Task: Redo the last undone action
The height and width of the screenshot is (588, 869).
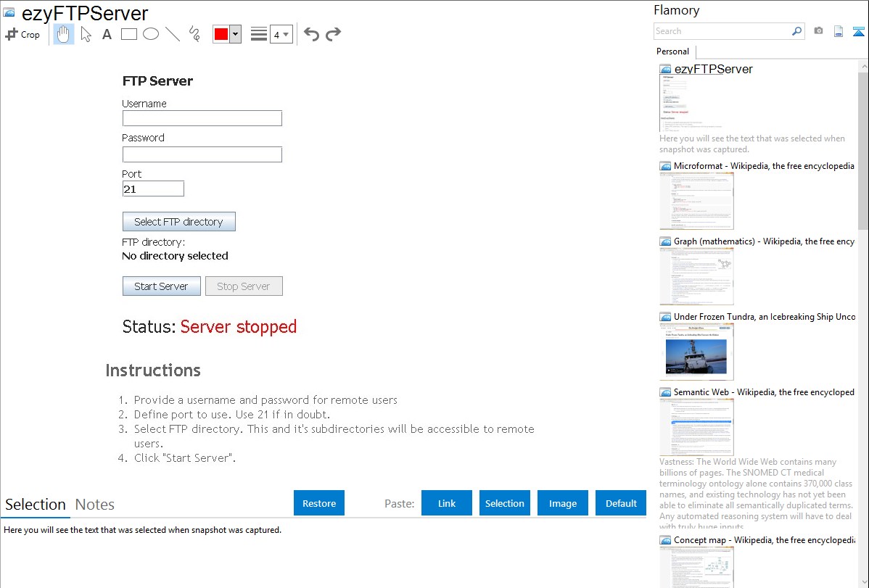Action: click(x=333, y=34)
